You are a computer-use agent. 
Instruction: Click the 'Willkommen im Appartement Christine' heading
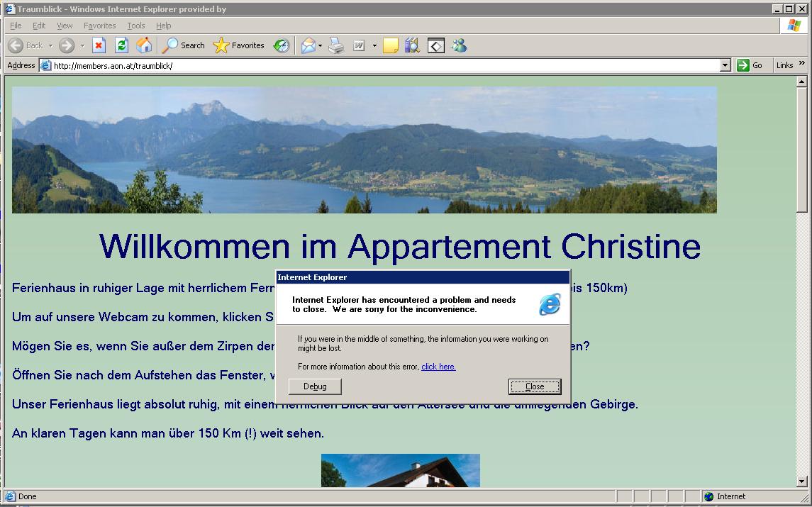pyautogui.click(x=400, y=247)
